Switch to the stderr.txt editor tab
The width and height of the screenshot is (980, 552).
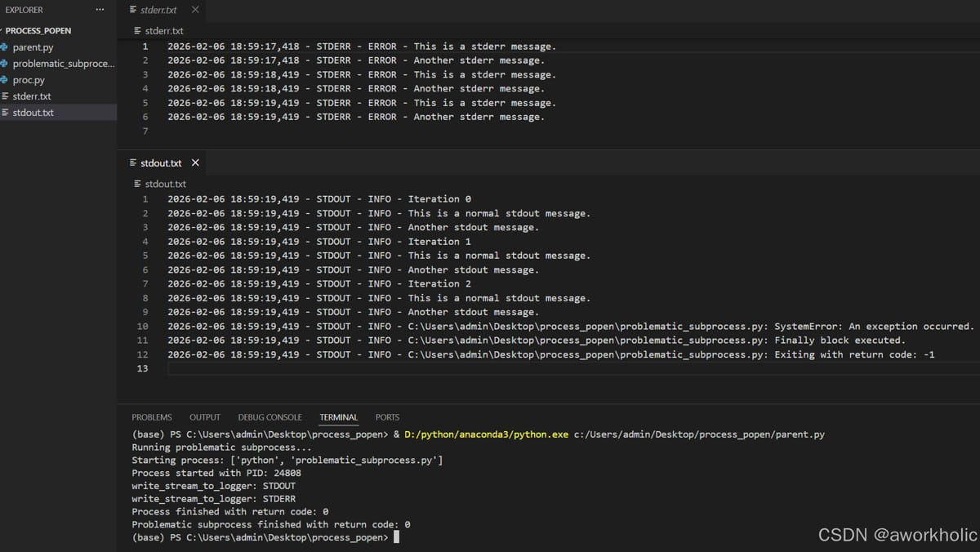(x=158, y=10)
